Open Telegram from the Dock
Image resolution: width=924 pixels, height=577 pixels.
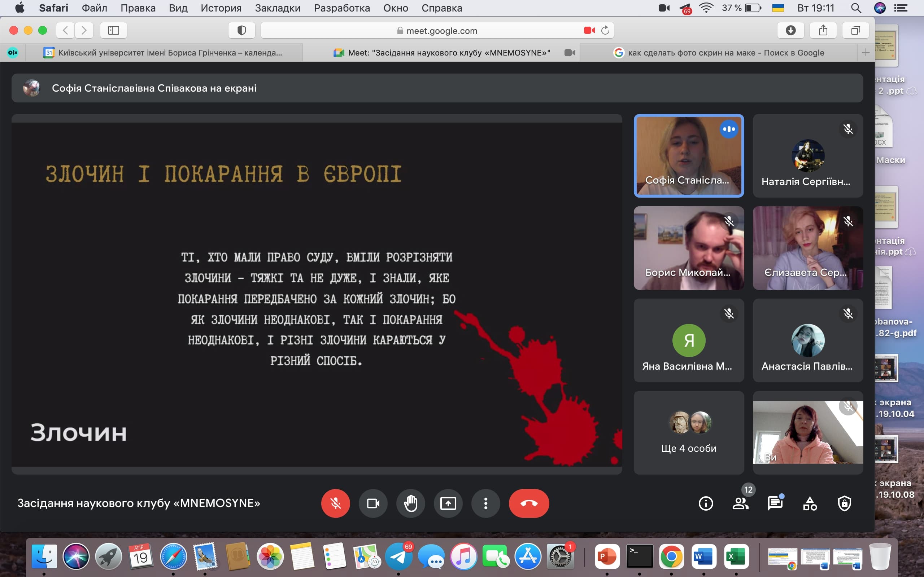398,557
